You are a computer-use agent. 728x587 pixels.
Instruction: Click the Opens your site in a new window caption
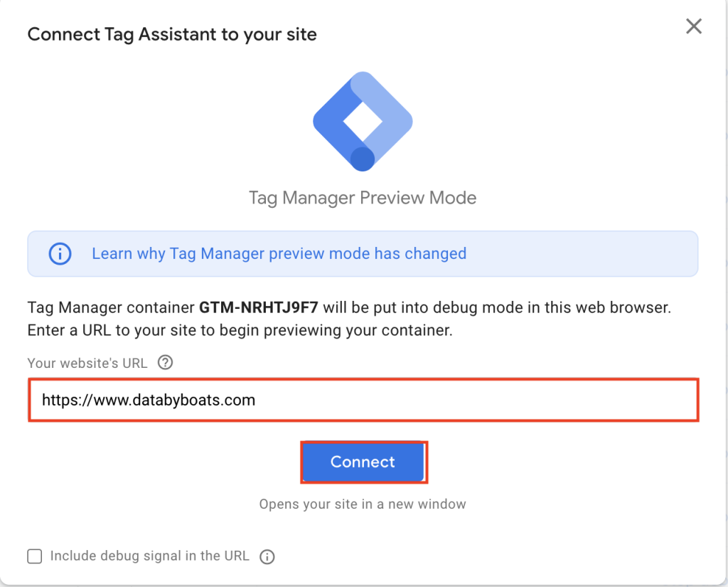pos(363,504)
